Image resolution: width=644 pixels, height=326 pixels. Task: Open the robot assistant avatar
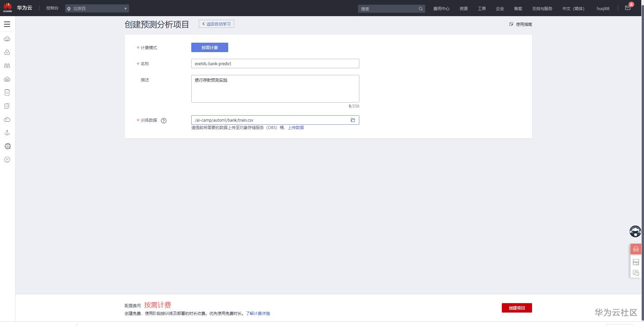(x=635, y=231)
